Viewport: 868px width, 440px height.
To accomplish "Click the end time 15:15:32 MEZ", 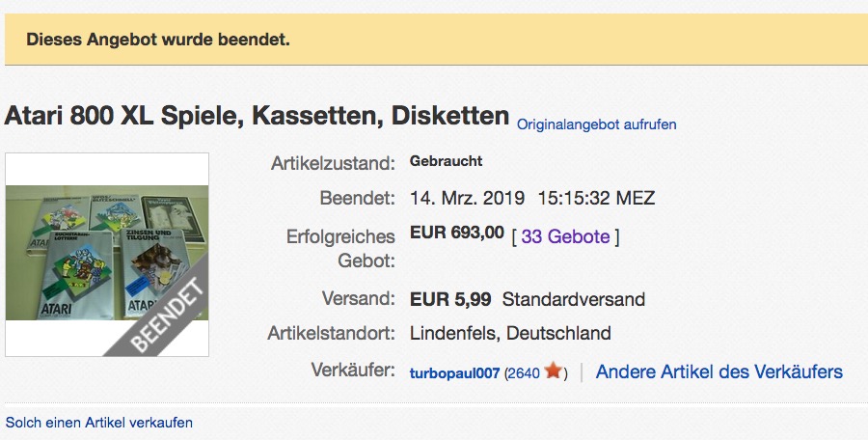I will tap(596, 198).
